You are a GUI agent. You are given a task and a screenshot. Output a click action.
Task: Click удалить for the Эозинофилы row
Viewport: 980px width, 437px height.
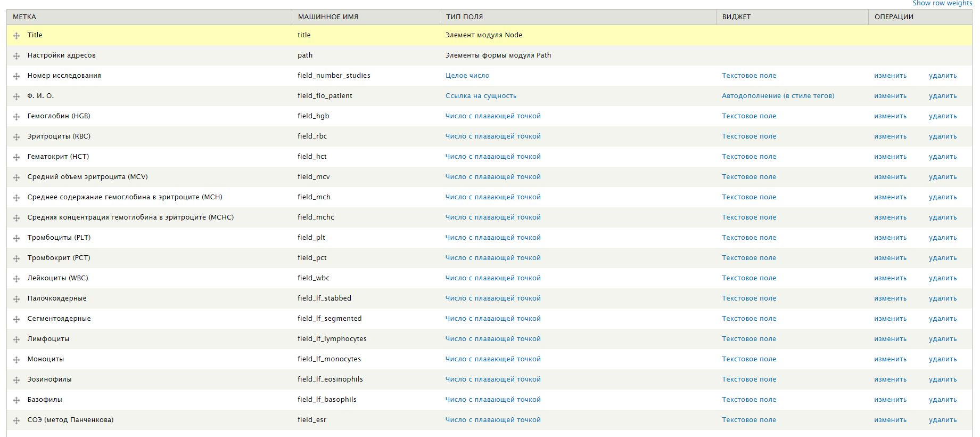point(942,379)
